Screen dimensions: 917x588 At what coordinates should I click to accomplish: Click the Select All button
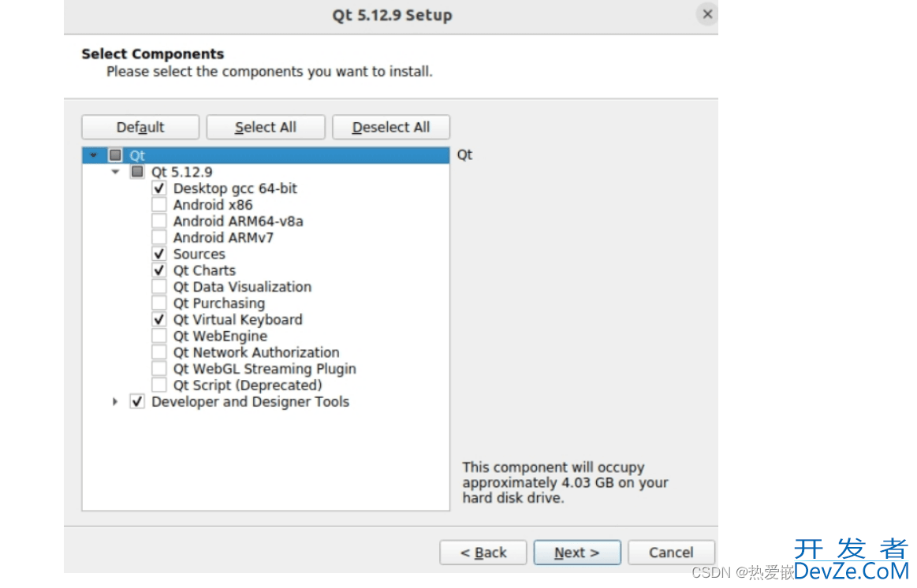[266, 127]
